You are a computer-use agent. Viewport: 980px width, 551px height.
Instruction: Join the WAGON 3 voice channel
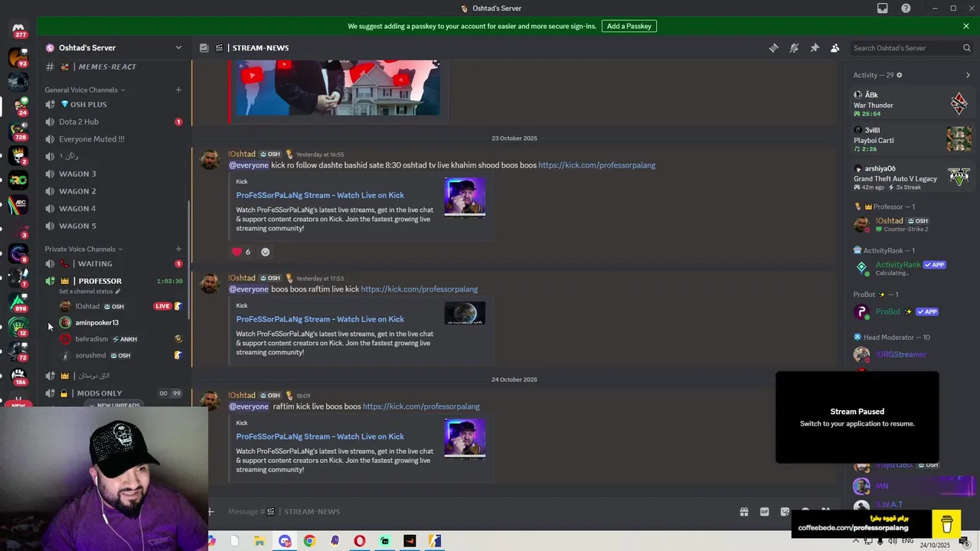point(115,174)
